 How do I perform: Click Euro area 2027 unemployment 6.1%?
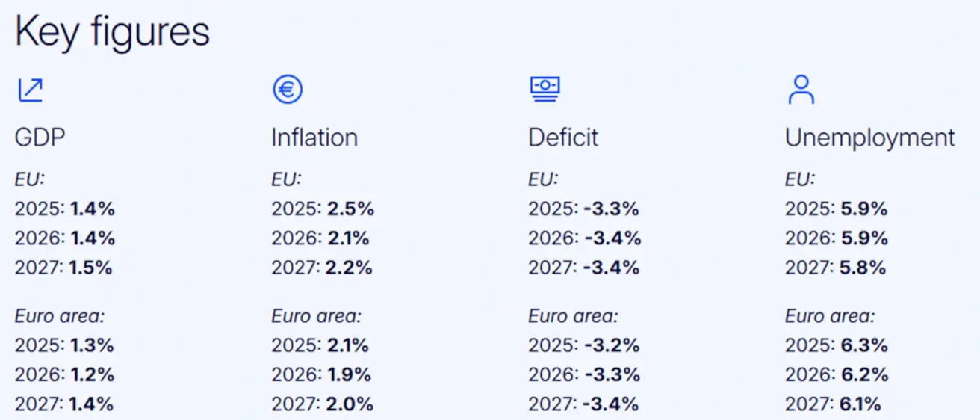[x=861, y=404]
